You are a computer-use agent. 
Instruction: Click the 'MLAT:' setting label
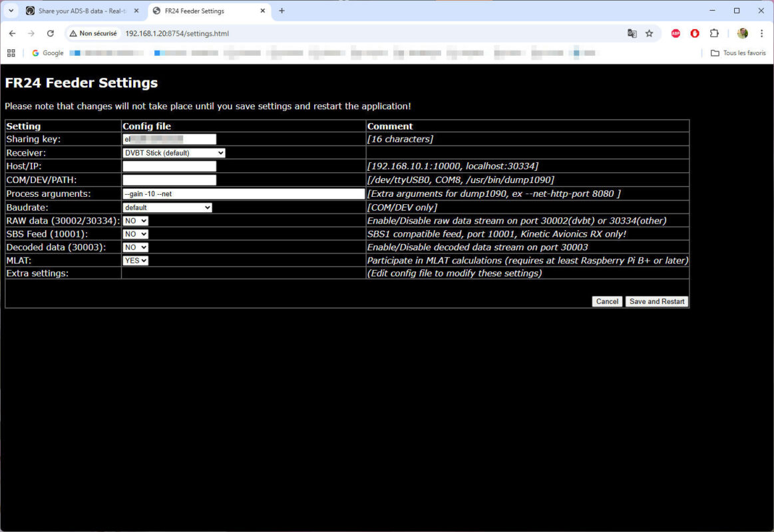pyautogui.click(x=19, y=260)
